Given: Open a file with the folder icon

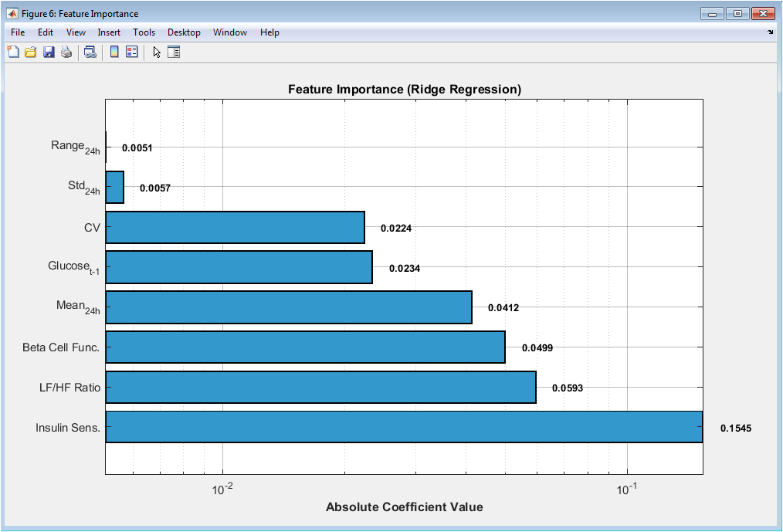Looking at the screenshot, I should coord(31,53).
